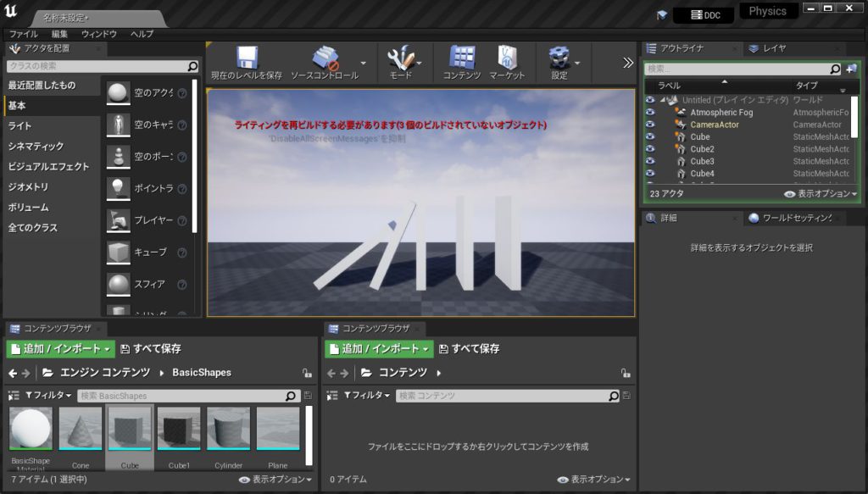868x494 pixels.
Task: Click the DDC button in title bar
Action: pyautogui.click(x=704, y=15)
